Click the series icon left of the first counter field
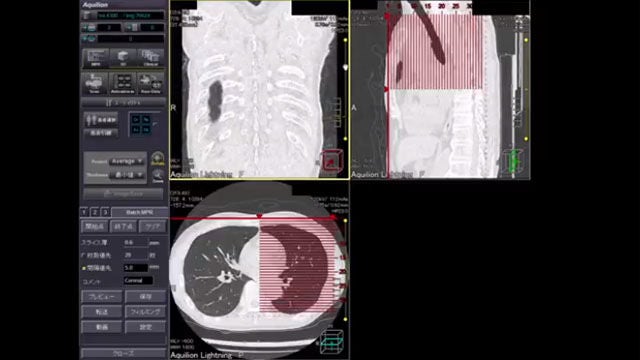This screenshot has width=640, height=360. point(89,28)
